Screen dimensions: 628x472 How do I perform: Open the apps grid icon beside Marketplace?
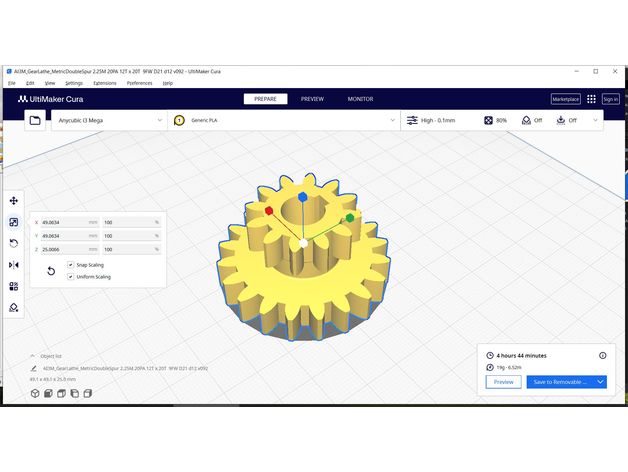click(x=591, y=99)
